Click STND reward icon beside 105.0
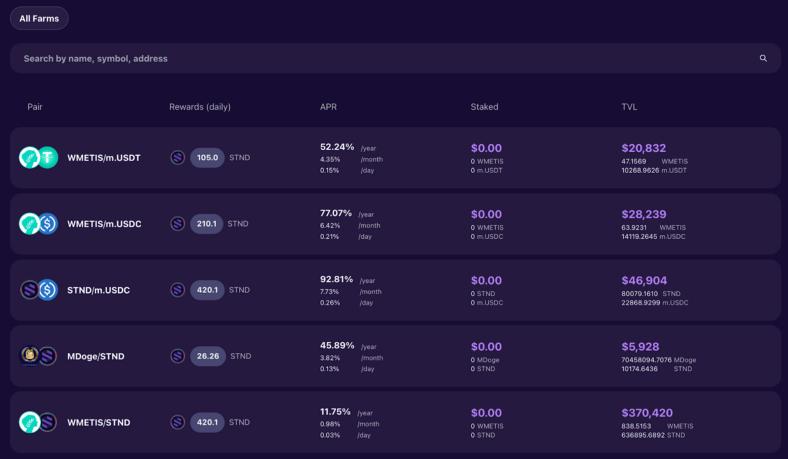The width and height of the screenshot is (788, 459). point(178,157)
